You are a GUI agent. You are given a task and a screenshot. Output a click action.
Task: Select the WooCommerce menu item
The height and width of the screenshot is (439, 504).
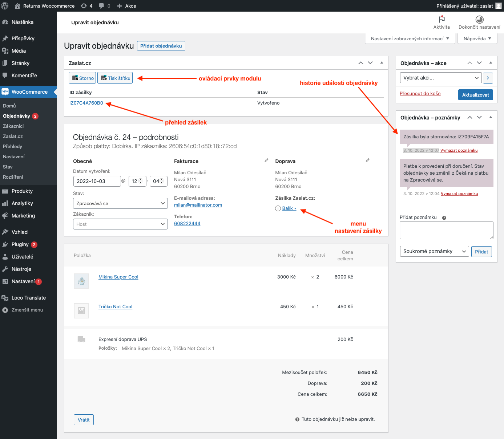pyautogui.click(x=28, y=92)
